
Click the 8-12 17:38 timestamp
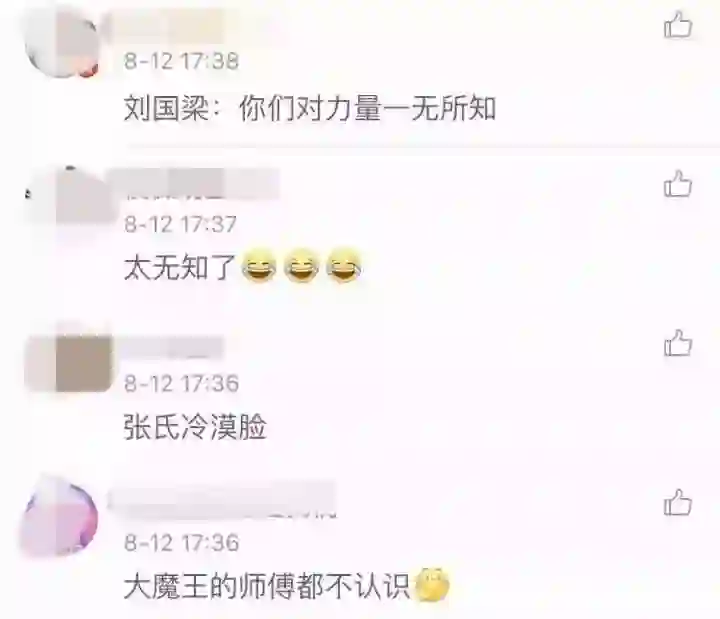[181, 61]
